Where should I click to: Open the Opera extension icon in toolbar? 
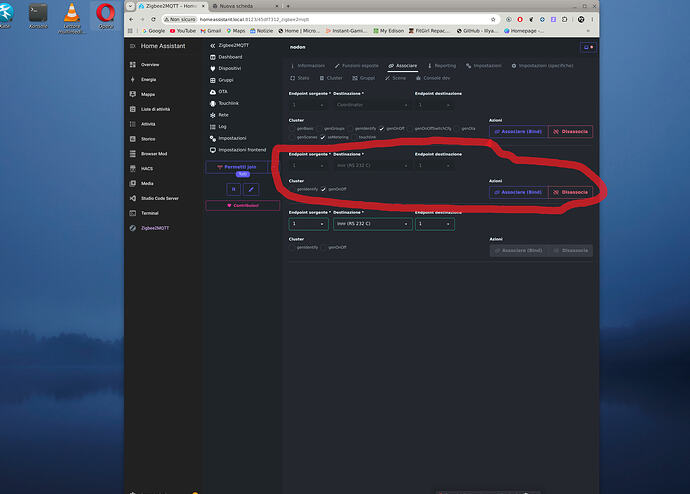click(x=520, y=19)
